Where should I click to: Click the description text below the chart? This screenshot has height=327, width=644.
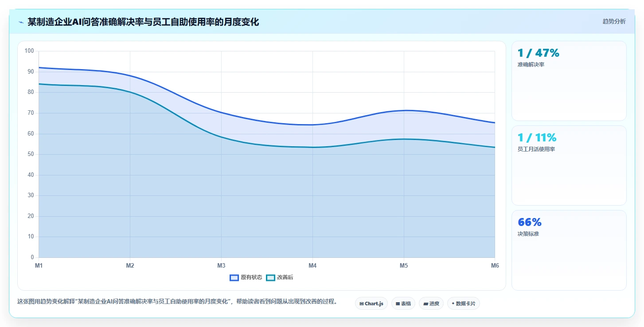coord(177,302)
